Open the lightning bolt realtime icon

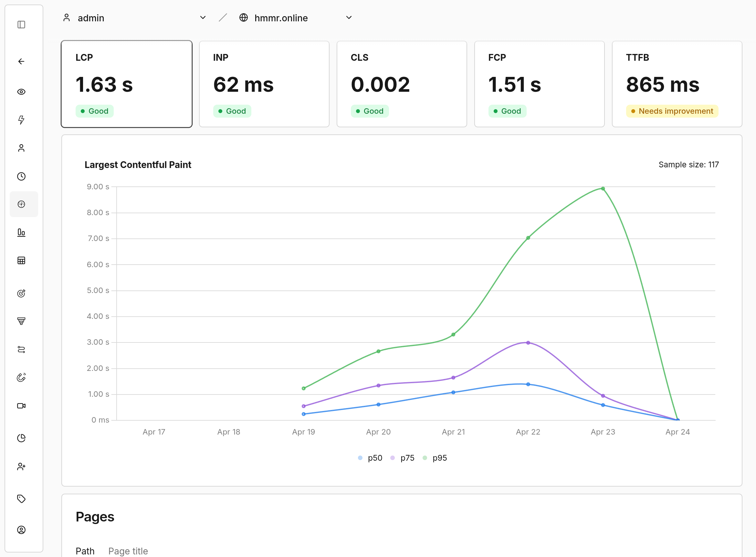pyautogui.click(x=21, y=120)
